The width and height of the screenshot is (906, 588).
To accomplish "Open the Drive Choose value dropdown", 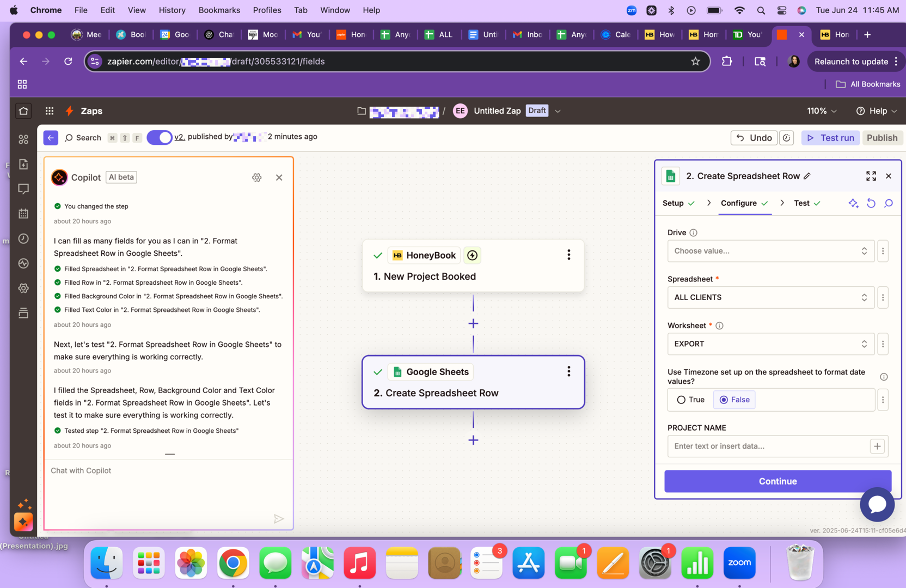I will (770, 251).
